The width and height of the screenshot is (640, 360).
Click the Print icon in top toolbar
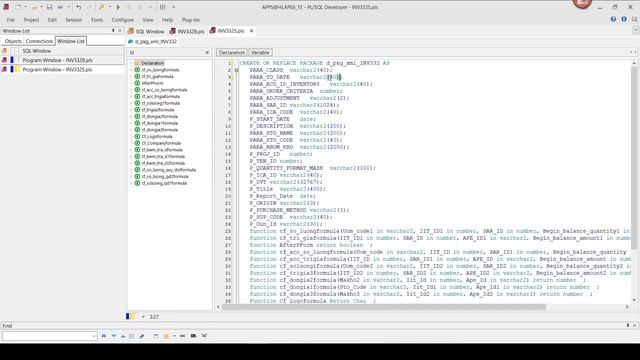60,7
